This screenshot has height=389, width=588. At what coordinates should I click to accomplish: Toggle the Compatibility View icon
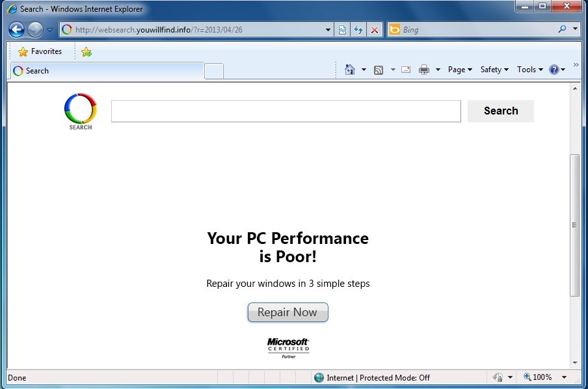click(x=342, y=30)
